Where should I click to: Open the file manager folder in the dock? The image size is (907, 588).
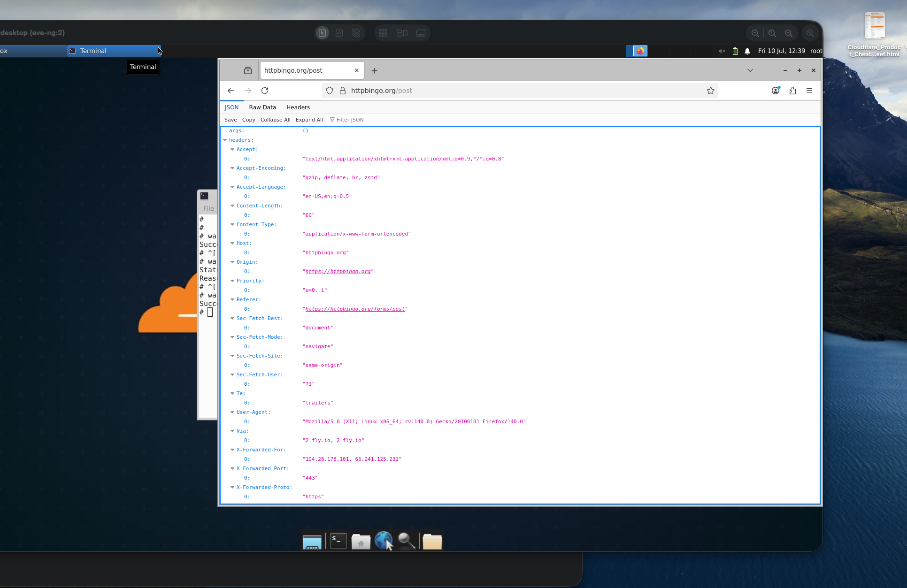[x=432, y=541]
